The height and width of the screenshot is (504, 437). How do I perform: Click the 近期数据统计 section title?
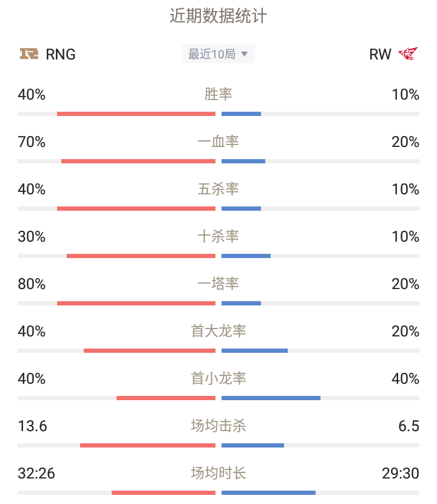point(218,15)
